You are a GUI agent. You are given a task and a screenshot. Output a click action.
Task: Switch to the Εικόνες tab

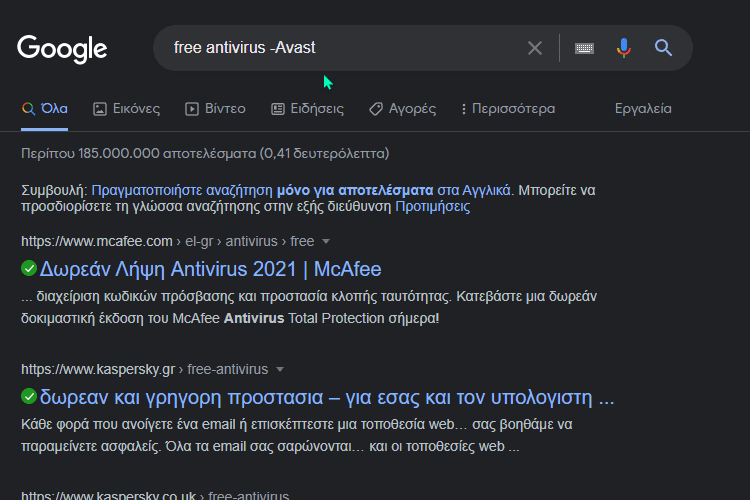pyautogui.click(x=126, y=109)
